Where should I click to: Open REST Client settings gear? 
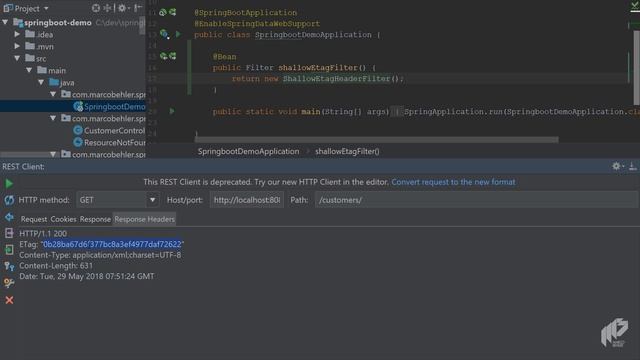[617, 166]
